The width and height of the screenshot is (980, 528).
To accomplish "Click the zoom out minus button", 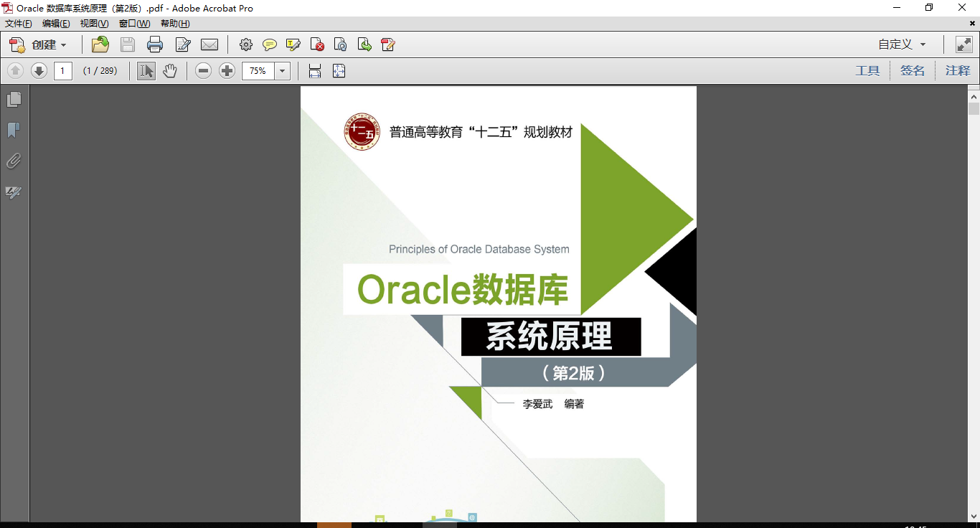I will coord(204,70).
